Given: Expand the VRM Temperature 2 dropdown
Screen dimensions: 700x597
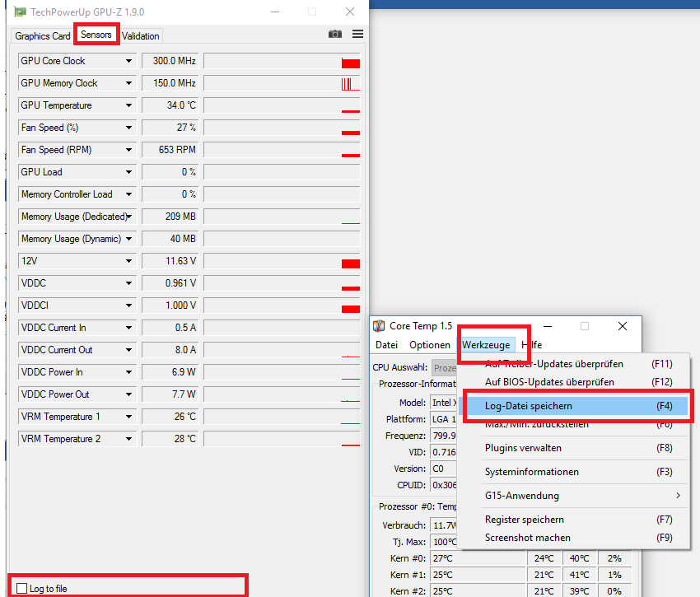Looking at the screenshot, I should tap(128, 439).
